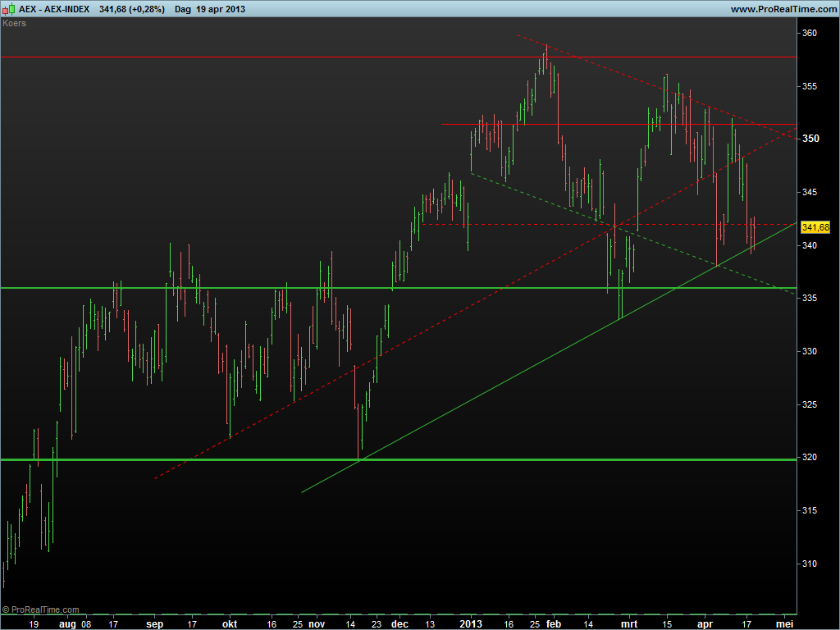Click the 360 level on the price axis
This screenshot has height=630, width=840.
click(x=810, y=34)
